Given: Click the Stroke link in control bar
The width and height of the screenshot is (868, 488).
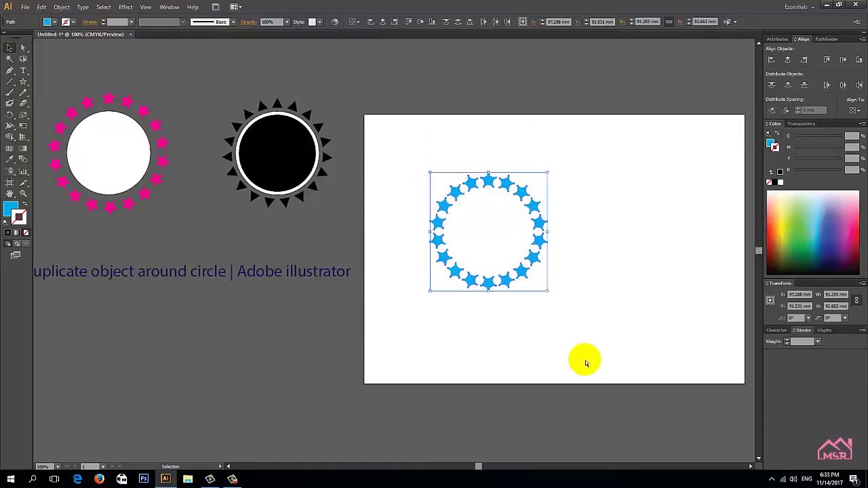Looking at the screenshot, I should click(90, 22).
